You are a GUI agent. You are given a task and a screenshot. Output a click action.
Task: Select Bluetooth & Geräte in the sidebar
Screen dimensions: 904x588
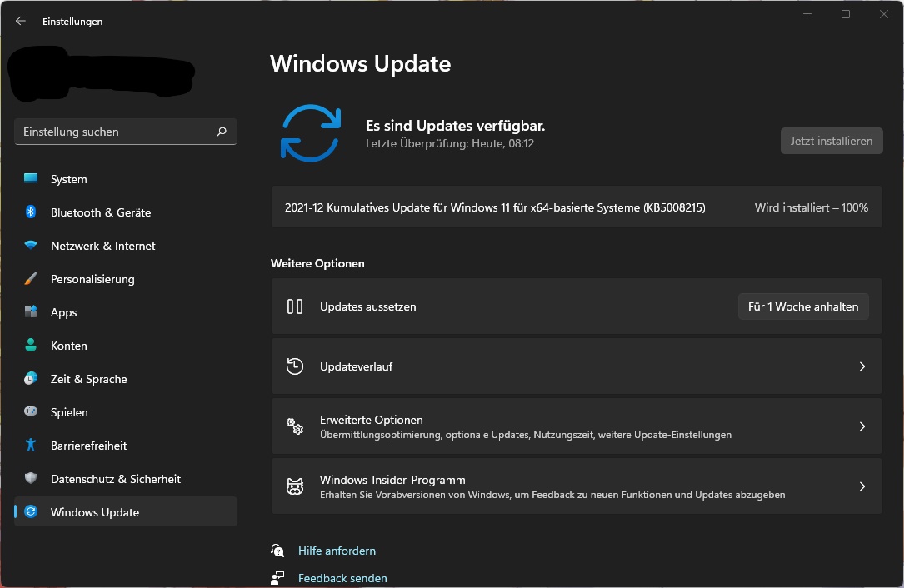(x=126, y=212)
